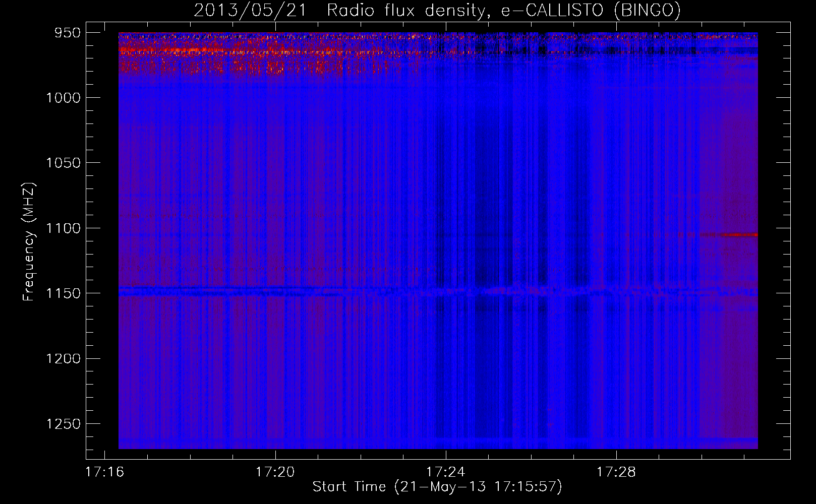Select the 1250 frequency axis label
816x504 pixels.
(63, 424)
